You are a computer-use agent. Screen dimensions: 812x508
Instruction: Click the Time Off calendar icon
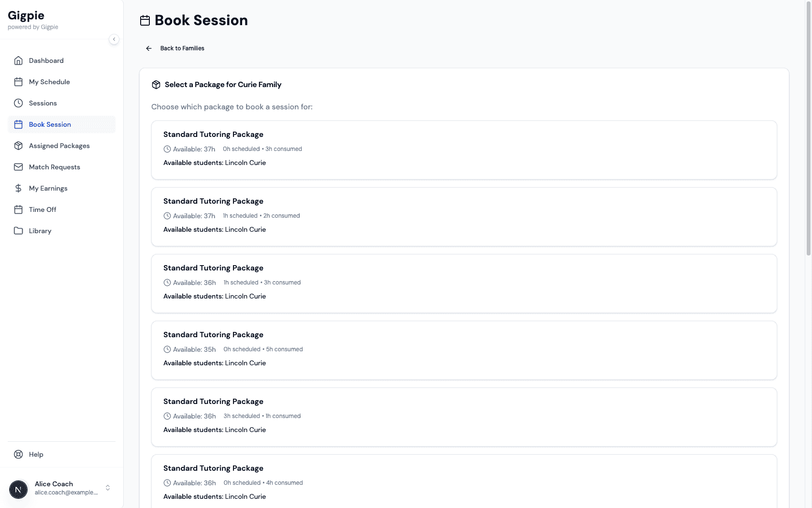point(18,209)
